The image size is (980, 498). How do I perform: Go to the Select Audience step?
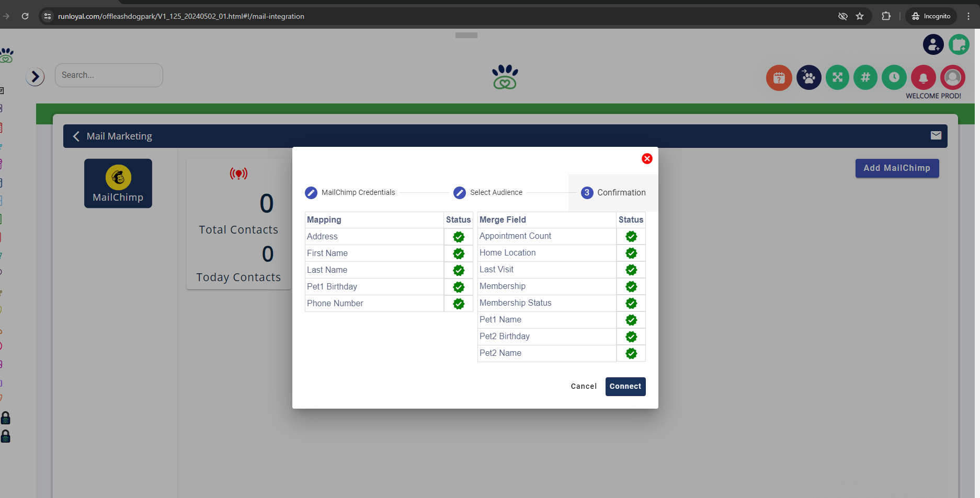pyautogui.click(x=488, y=192)
